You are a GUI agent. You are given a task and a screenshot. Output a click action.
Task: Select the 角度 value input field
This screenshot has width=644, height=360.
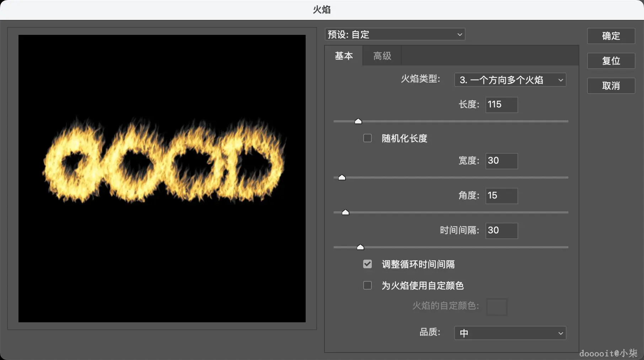[x=501, y=196]
